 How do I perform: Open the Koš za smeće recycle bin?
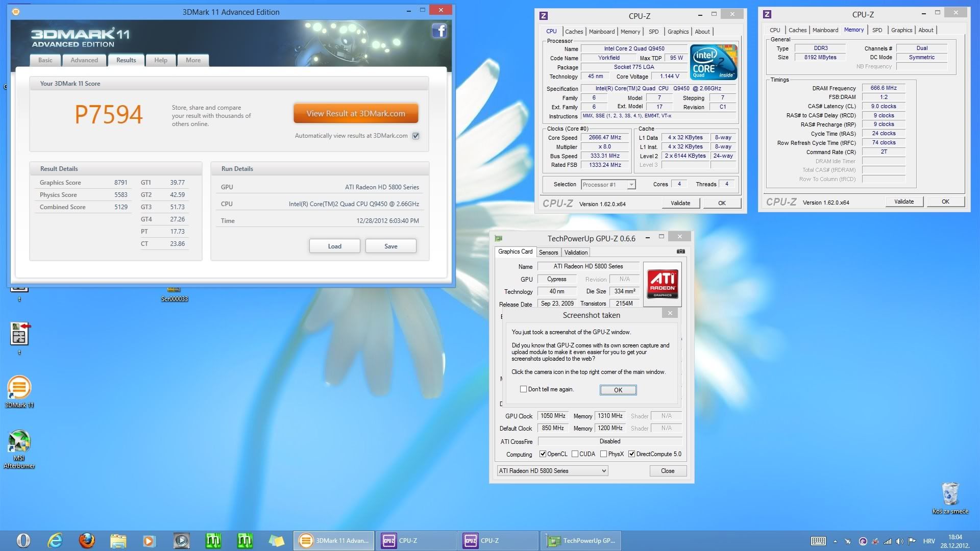click(950, 498)
